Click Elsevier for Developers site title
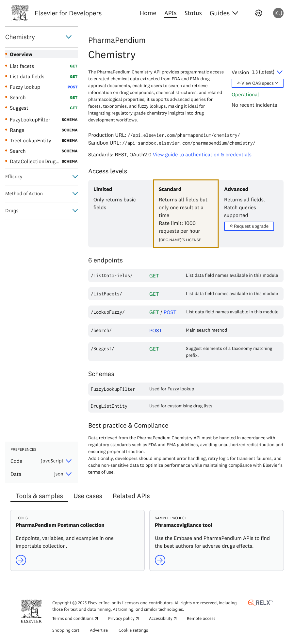The height and width of the screenshot is (644, 294). (68, 13)
